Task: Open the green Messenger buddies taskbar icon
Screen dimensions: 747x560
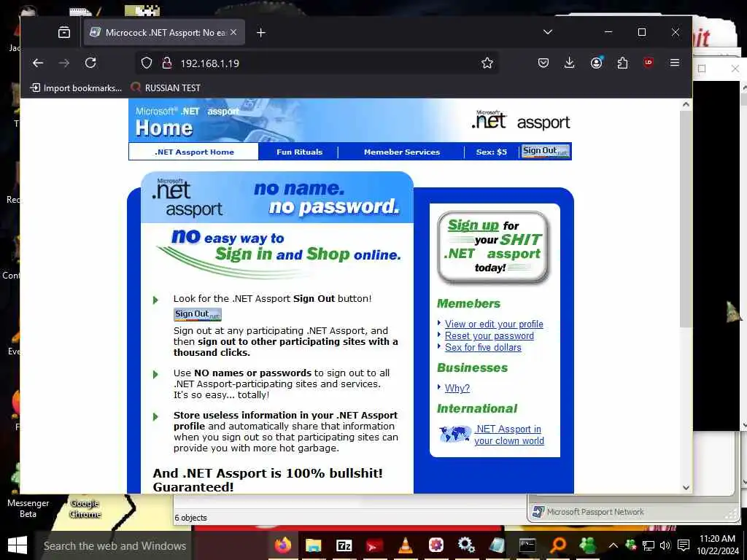Action: [588, 545]
